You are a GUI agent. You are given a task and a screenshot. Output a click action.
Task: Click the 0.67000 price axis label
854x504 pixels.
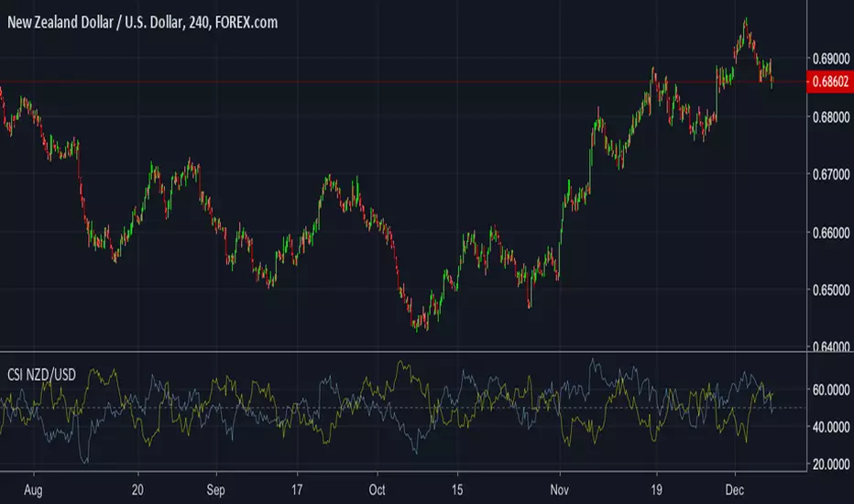click(830, 174)
